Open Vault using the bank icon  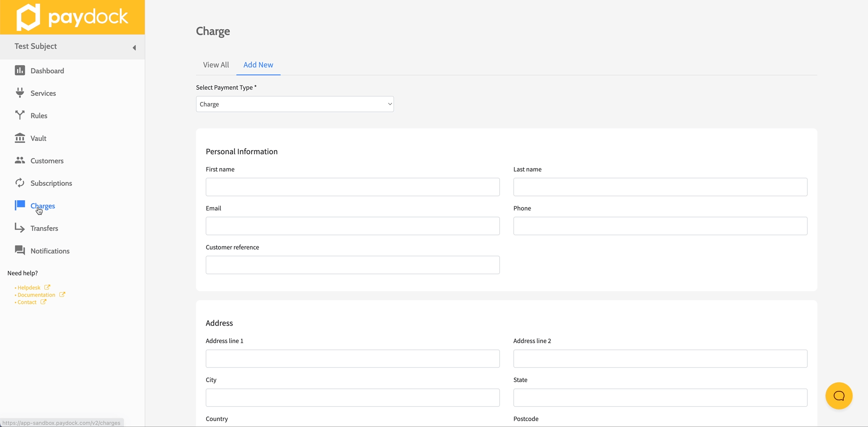click(20, 138)
